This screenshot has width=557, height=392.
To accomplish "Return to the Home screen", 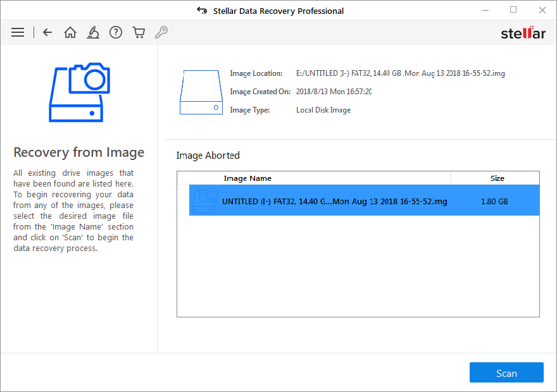I will (x=70, y=33).
